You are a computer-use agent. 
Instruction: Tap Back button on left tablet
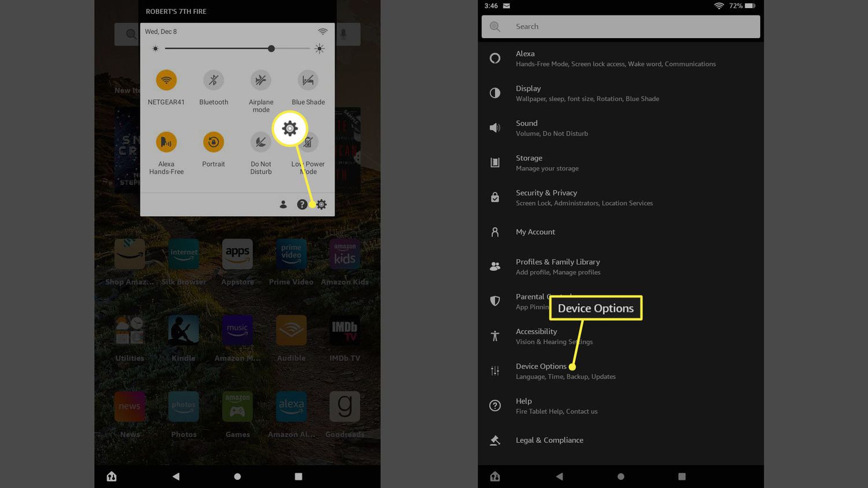176,476
